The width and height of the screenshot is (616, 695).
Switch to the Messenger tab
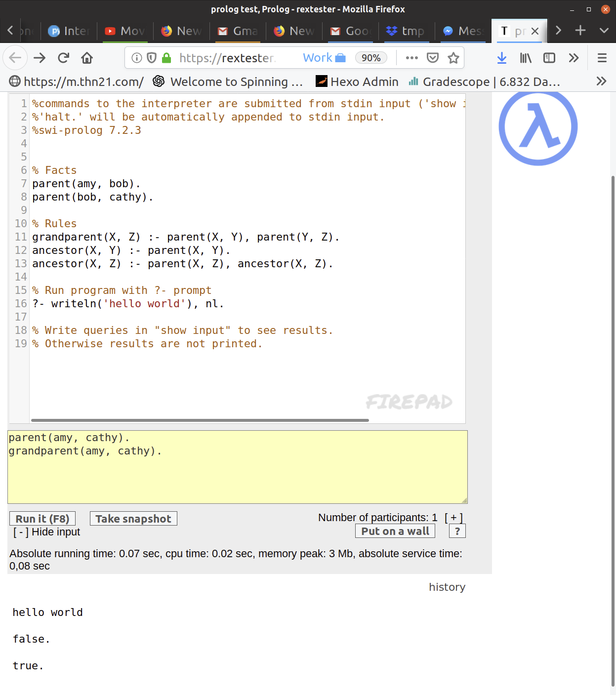coord(462,31)
